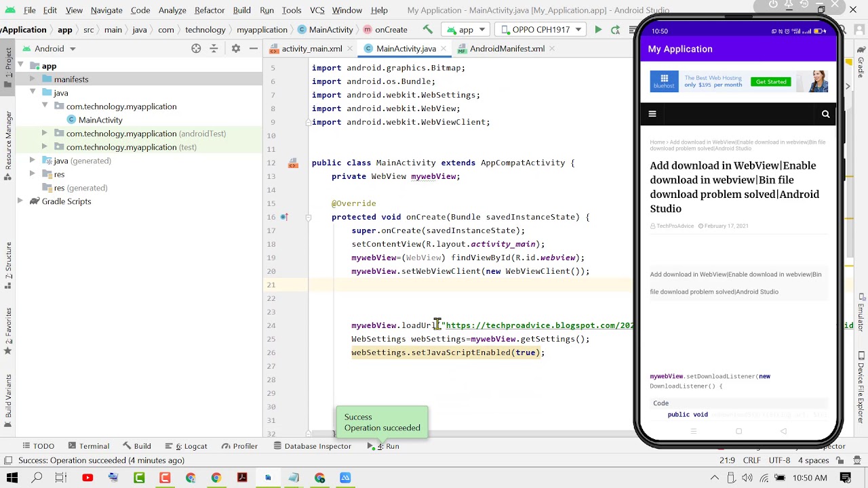
Task: Open Windows search from the taskbar
Action: coord(37,478)
